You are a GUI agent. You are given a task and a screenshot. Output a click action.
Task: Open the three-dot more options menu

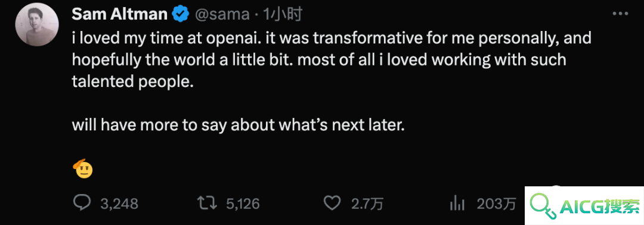(621, 14)
